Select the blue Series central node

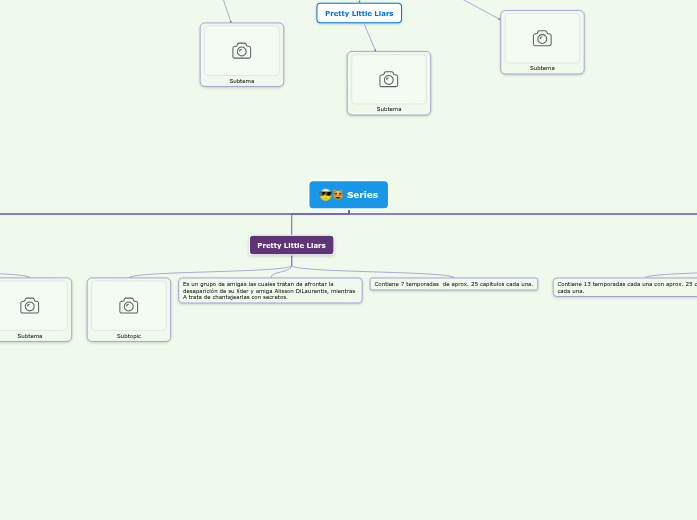point(349,195)
